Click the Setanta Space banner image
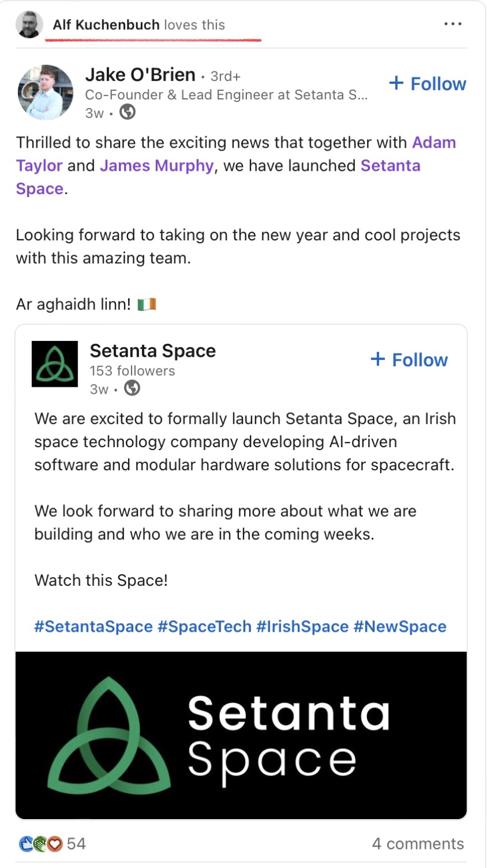 241,735
